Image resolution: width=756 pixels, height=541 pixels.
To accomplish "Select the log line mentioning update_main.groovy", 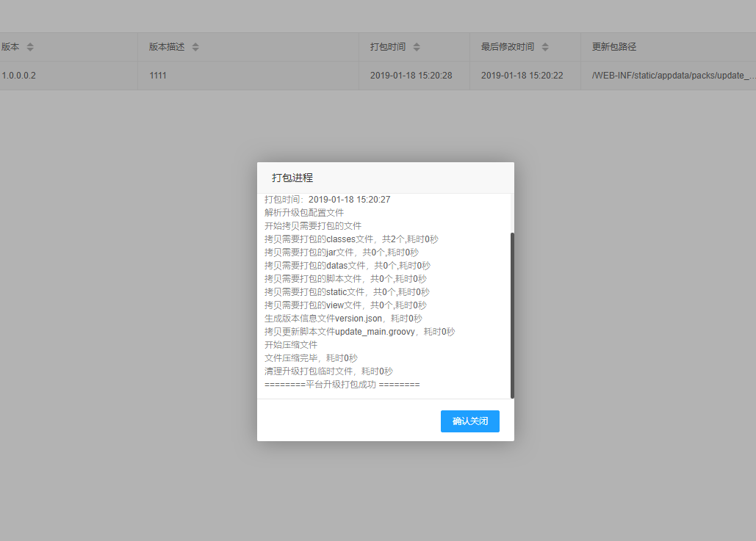I will click(359, 332).
